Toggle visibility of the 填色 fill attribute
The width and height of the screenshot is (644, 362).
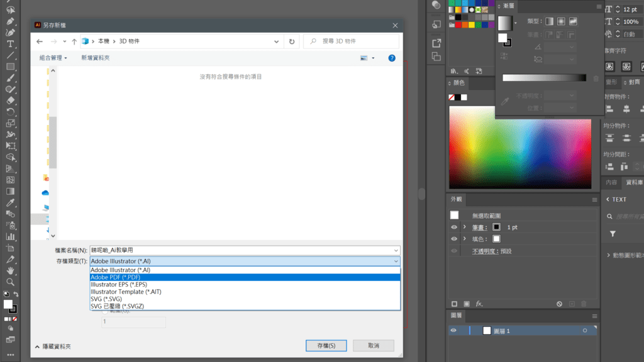[453, 239]
